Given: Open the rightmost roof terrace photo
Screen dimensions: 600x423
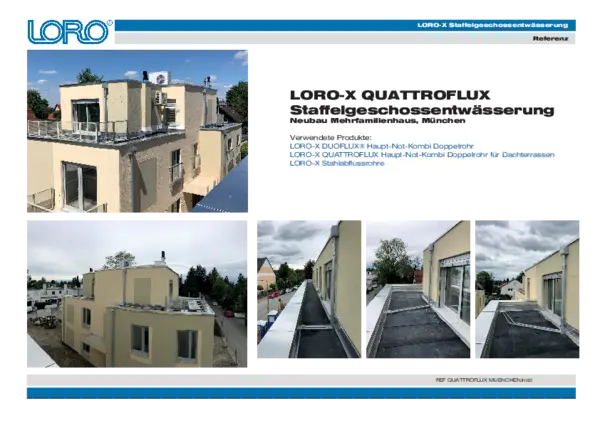Looking at the screenshot, I should pyautogui.click(x=527, y=289).
